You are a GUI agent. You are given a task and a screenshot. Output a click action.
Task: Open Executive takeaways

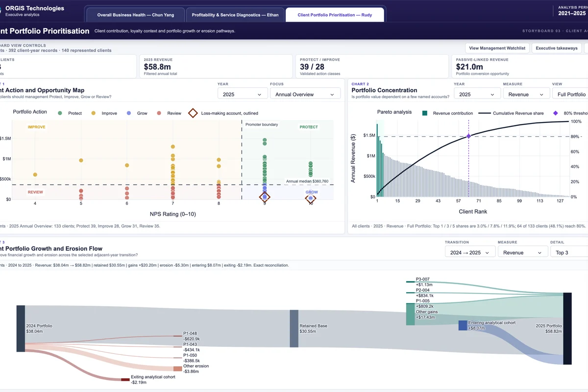point(557,48)
